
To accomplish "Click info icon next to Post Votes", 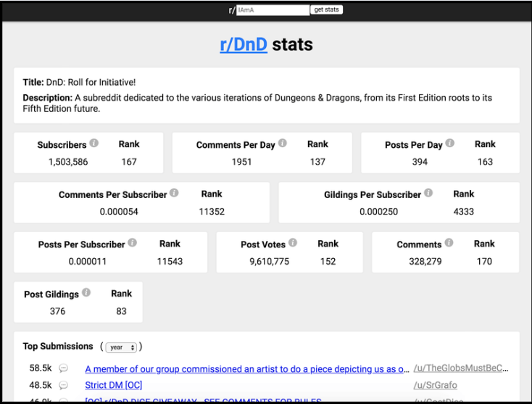I will [293, 243].
